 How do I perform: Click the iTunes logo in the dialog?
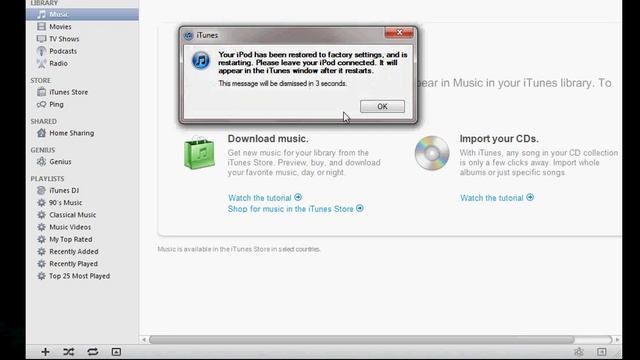pos(201,60)
